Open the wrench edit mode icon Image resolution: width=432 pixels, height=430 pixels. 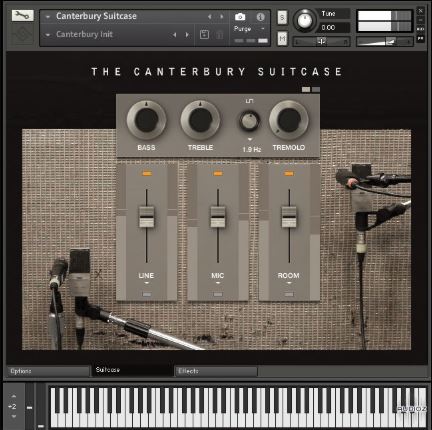(22, 15)
